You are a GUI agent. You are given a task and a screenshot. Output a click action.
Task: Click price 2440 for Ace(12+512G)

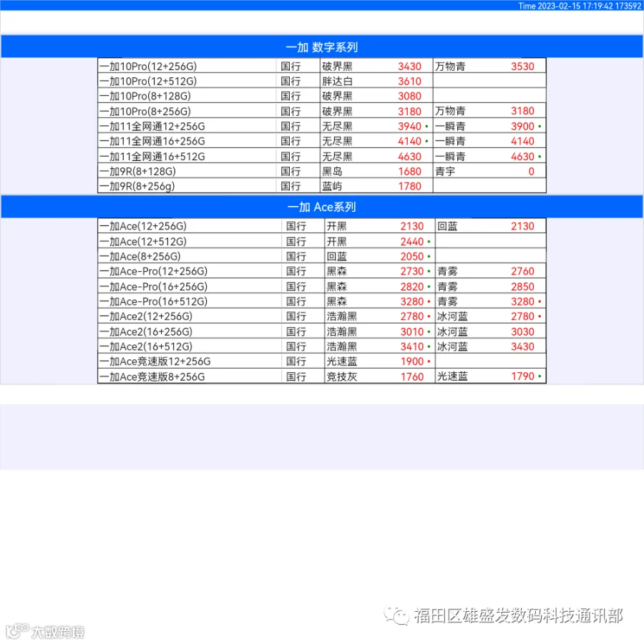click(x=412, y=241)
